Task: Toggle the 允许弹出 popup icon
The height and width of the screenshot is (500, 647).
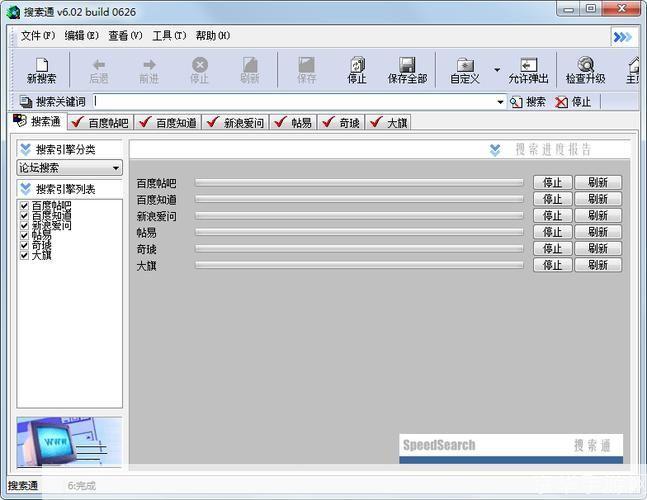Action: tap(529, 65)
